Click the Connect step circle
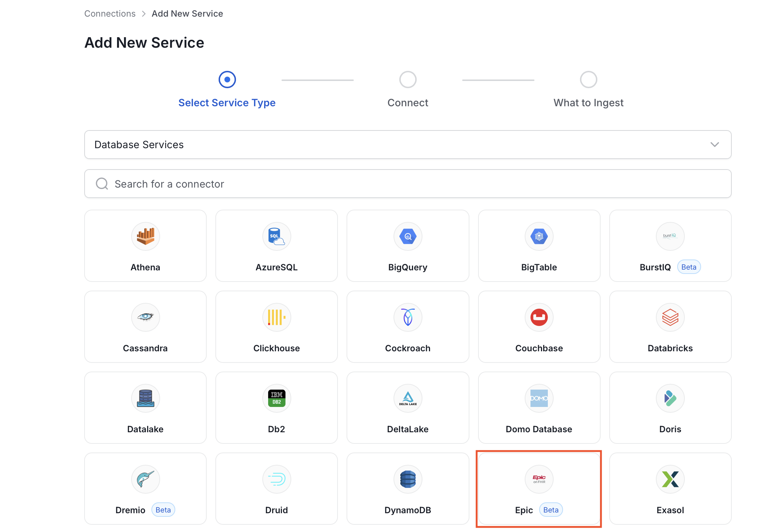This screenshot has width=782, height=532. tap(408, 80)
